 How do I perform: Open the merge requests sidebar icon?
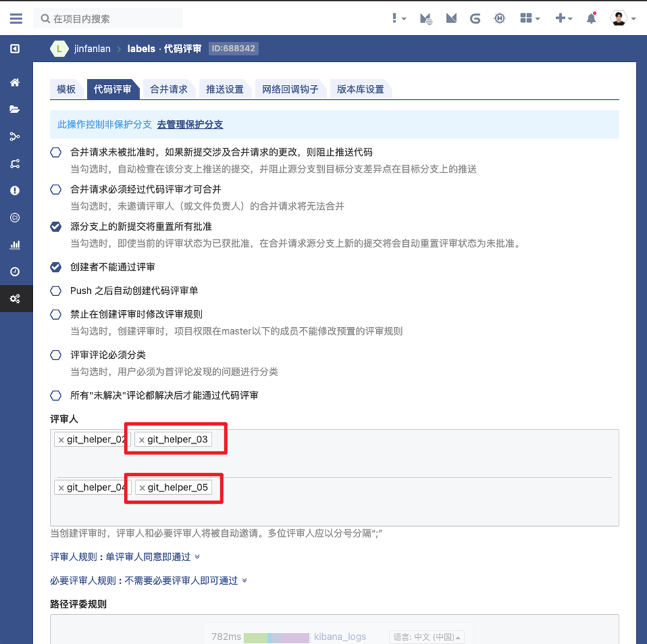[15, 163]
